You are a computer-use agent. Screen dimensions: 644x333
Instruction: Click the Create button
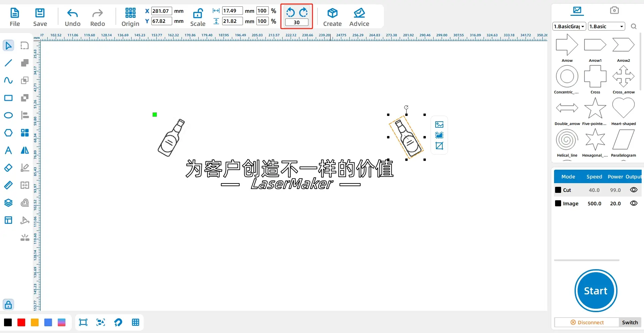332,17
